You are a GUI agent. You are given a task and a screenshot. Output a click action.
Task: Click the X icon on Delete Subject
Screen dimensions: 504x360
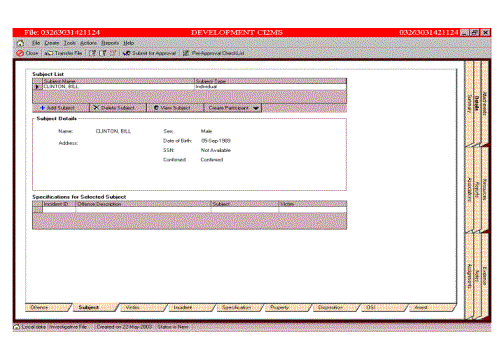point(96,108)
